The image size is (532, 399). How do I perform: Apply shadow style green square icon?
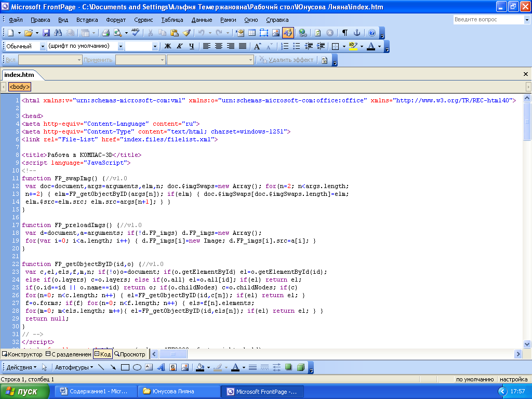tap(288, 367)
